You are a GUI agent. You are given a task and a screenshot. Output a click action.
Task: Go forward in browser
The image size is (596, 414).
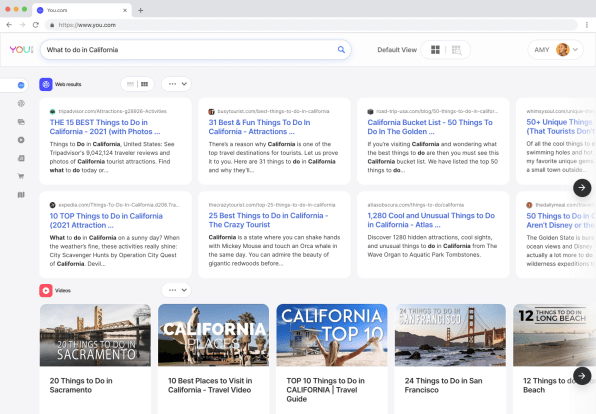tap(22, 25)
